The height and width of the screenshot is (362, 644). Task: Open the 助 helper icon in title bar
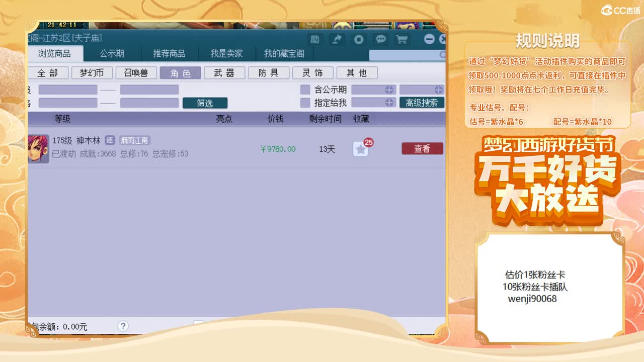click(x=315, y=39)
